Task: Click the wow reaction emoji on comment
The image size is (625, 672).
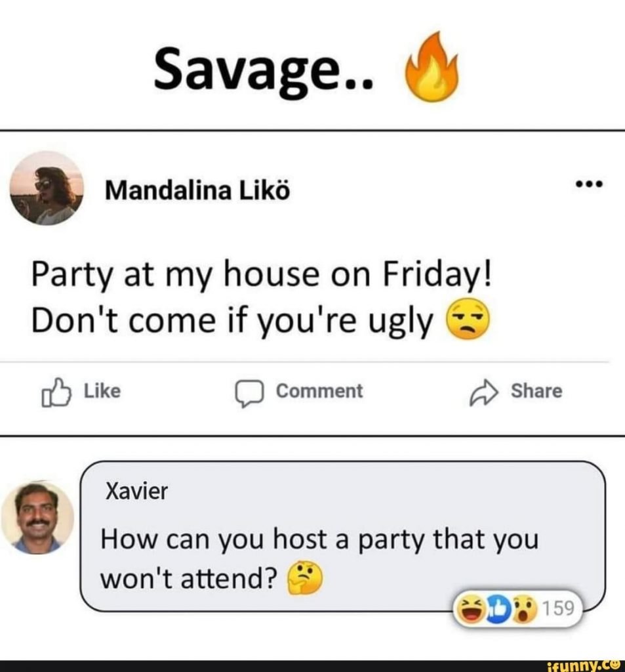Action: click(x=525, y=608)
